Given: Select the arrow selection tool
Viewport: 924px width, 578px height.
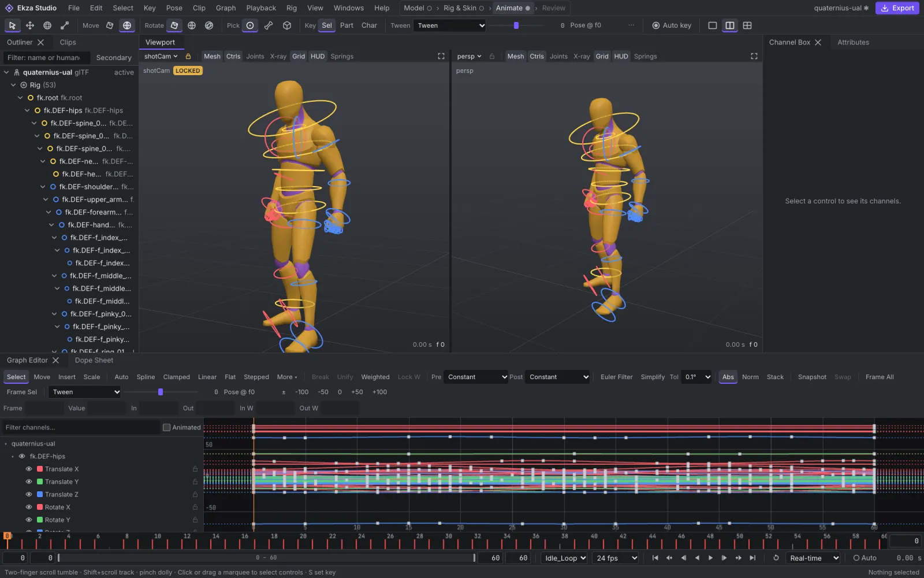Looking at the screenshot, I should (x=12, y=25).
